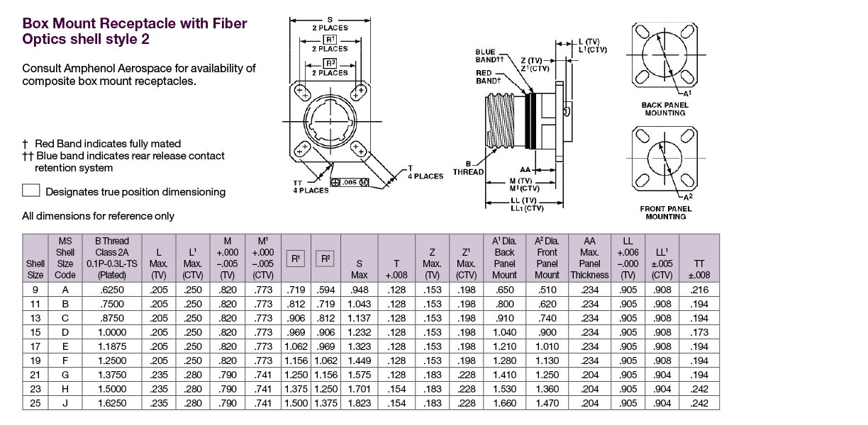Click shell size 25 cell

pos(36,403)
